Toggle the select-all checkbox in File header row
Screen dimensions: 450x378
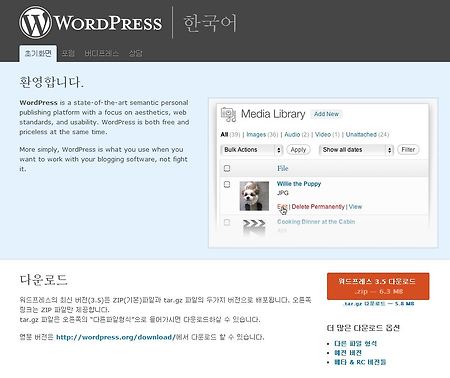point(227,168)
